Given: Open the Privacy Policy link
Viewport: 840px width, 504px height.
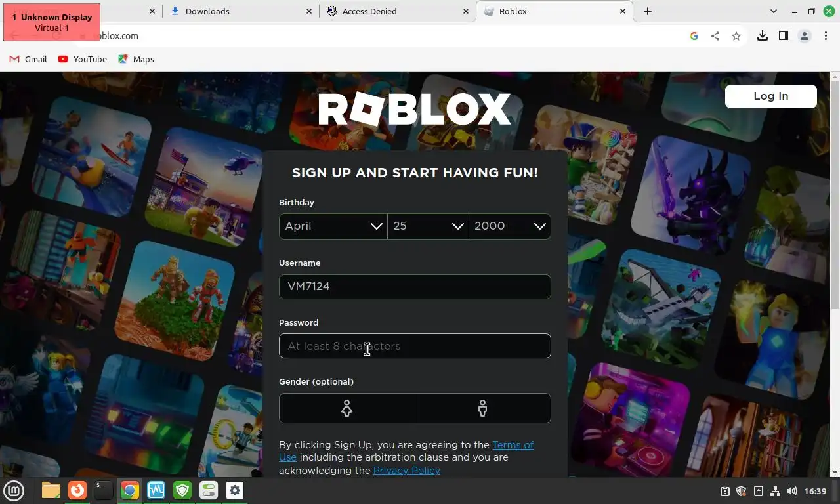Looking at the screenshot, I should [x=407, y=471].
